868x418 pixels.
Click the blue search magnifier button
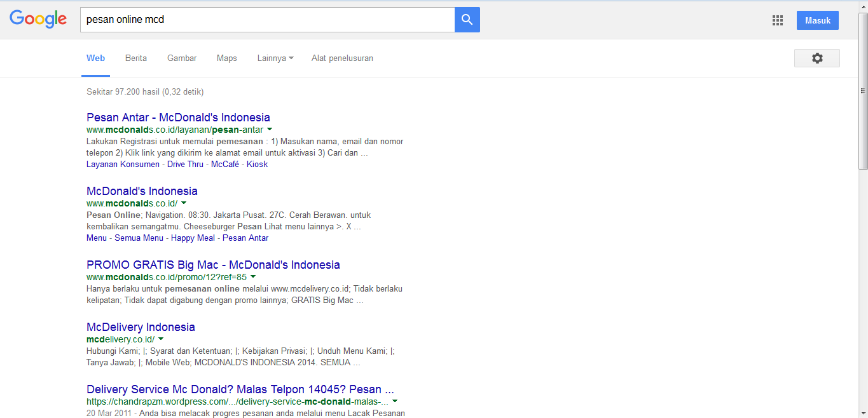click(467, 20)
